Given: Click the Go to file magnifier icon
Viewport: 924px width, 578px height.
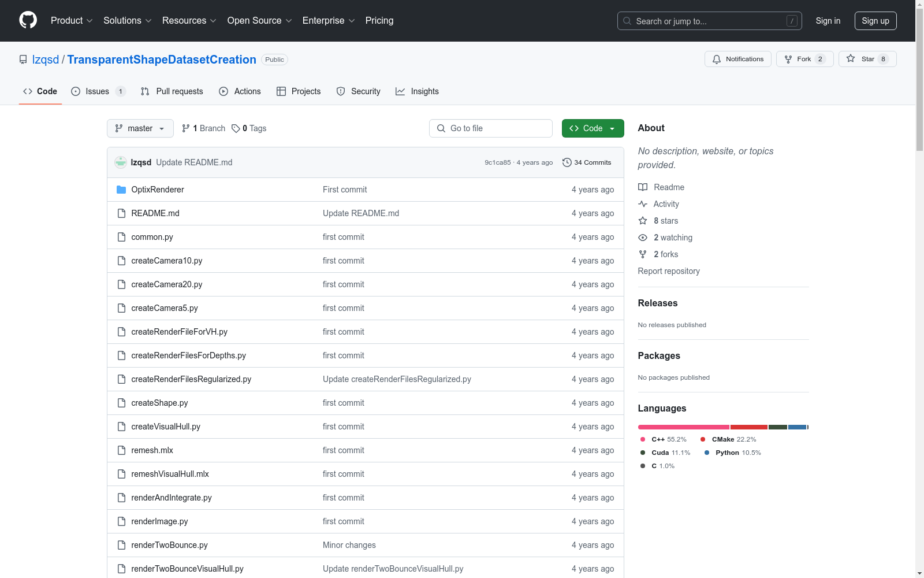Looking at the screenshot, I should [x=441, y=128].
